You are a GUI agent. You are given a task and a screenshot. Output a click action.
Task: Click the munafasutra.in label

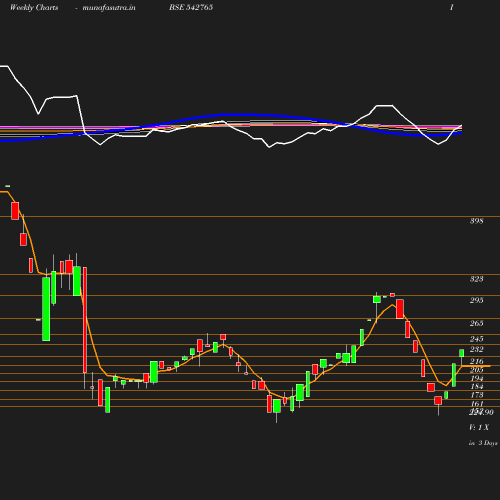pyautogui.click(x=109, y=7)
